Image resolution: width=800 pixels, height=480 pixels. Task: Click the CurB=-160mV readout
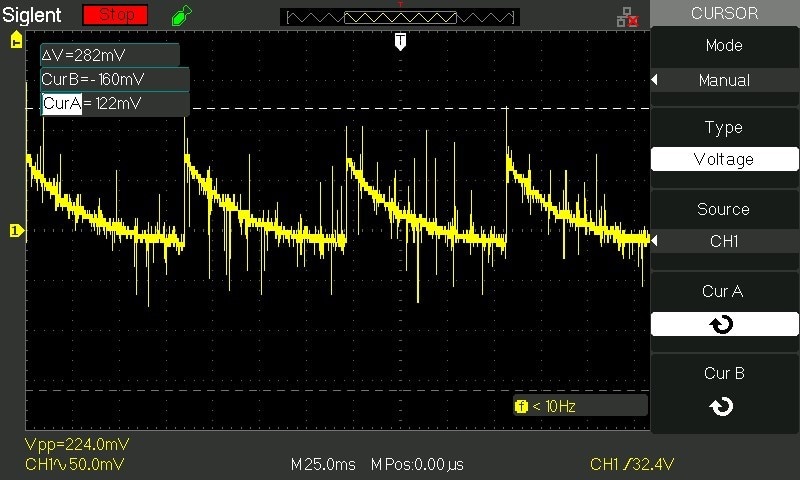(113, 79)
